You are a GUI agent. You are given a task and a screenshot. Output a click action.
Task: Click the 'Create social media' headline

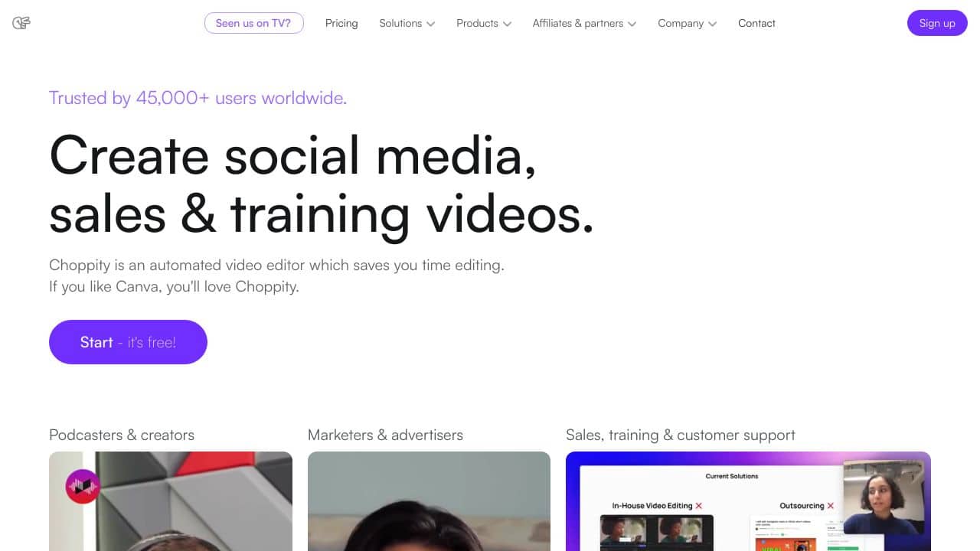coord(292,155)
